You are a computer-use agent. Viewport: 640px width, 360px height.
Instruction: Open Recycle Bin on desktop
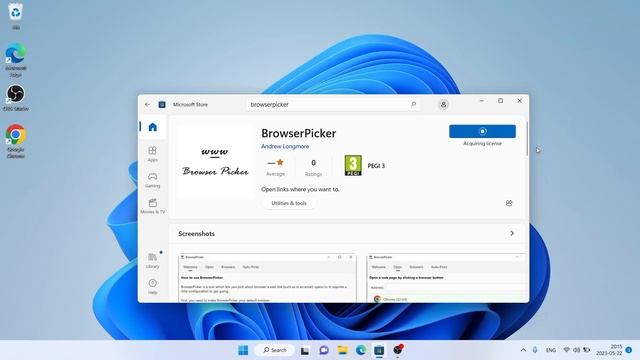pos(16,16)
